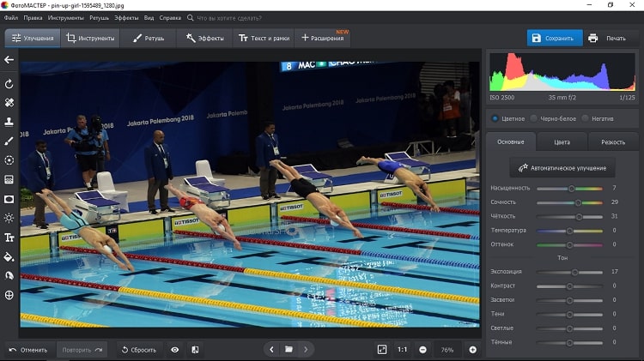This screenshot has width=644, height=361.
Task: Click the zoom out minus button
Action: pyautogui.click(x=422, y=350)
